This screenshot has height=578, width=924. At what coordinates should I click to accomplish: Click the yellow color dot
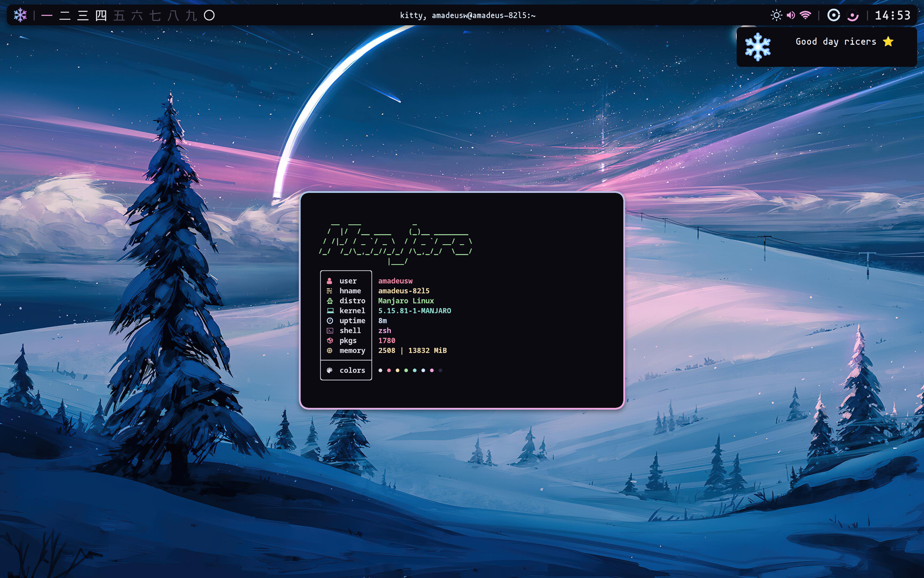tap(397, 370)
